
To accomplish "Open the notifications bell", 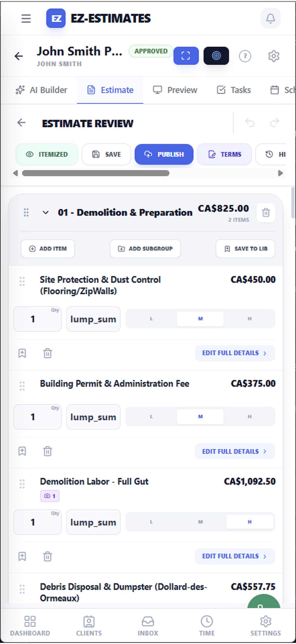I will [270, 18].
